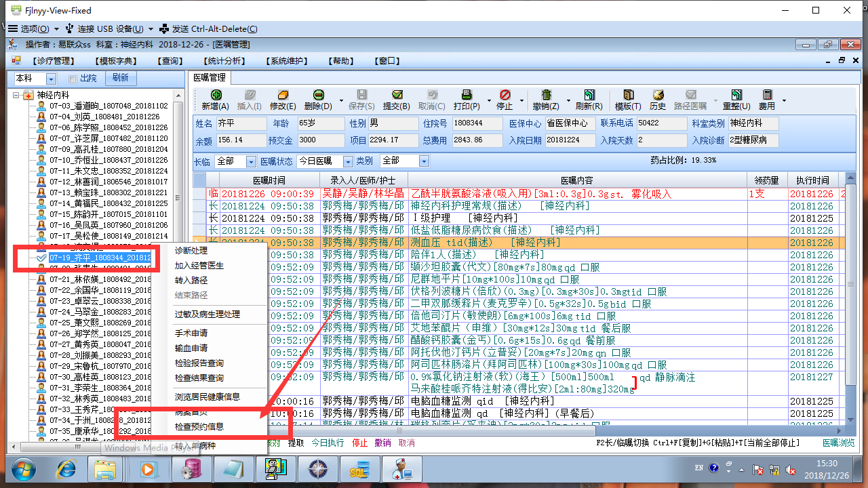This screenshot has height=488, width=868.
Task: Click the 刷新 button above the patient tree
Action: coord(121,78)
